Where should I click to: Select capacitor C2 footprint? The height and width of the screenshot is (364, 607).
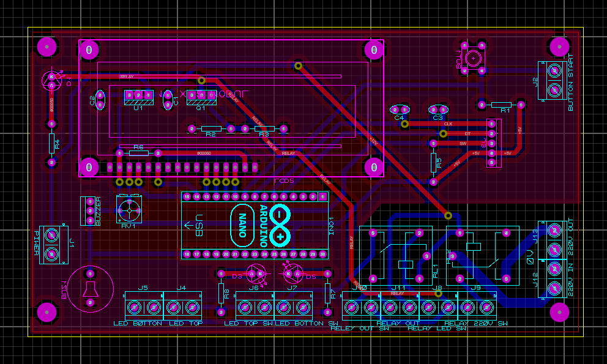[x=100, y=100]
